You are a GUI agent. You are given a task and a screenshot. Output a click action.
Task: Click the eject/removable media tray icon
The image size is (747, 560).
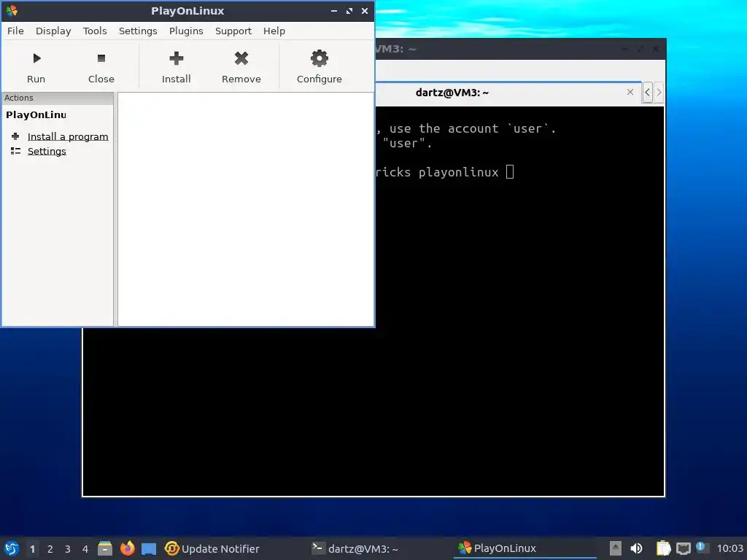pos(616,548)
